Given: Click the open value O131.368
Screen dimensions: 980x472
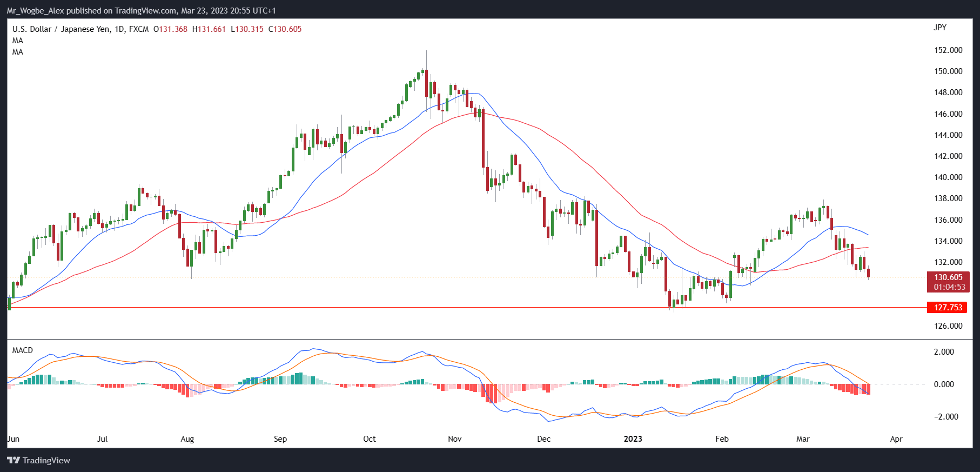Looking at the screenshot, I should click(170, 29).
